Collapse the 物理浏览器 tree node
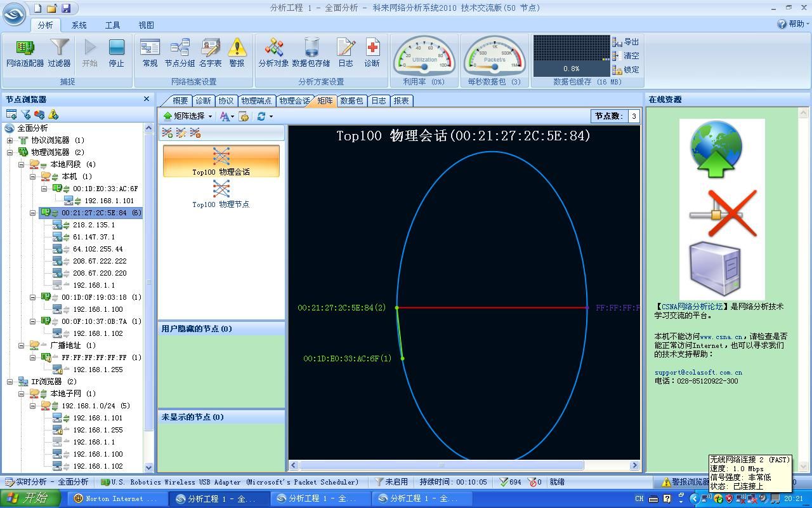 tap(10, 152)
